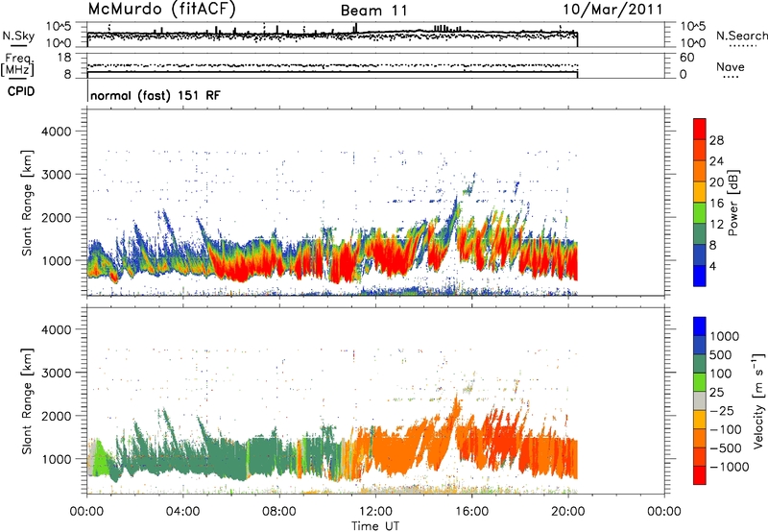The height and width of the screenshot is (532, 768).
Task: Click the red top segment of the Power colorbar
Action: [700, 129]
